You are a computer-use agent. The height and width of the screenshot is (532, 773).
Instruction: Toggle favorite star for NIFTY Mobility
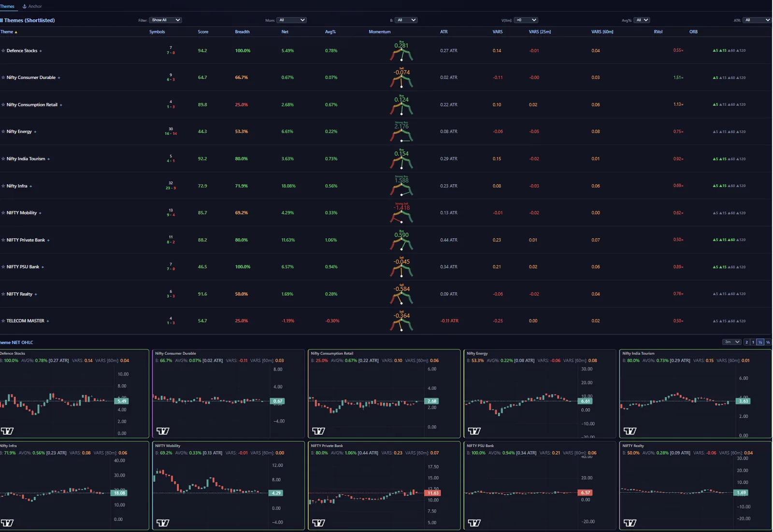point(3,213)
